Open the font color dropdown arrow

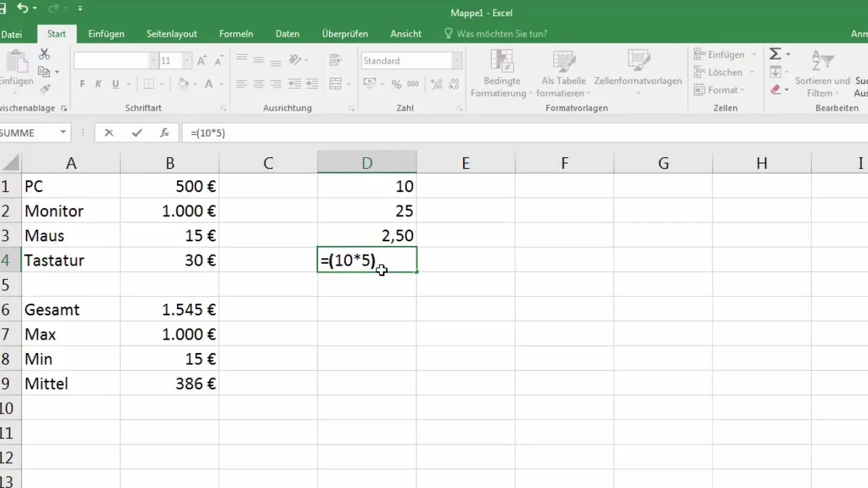pyautogui.click(x=221, y=84)
